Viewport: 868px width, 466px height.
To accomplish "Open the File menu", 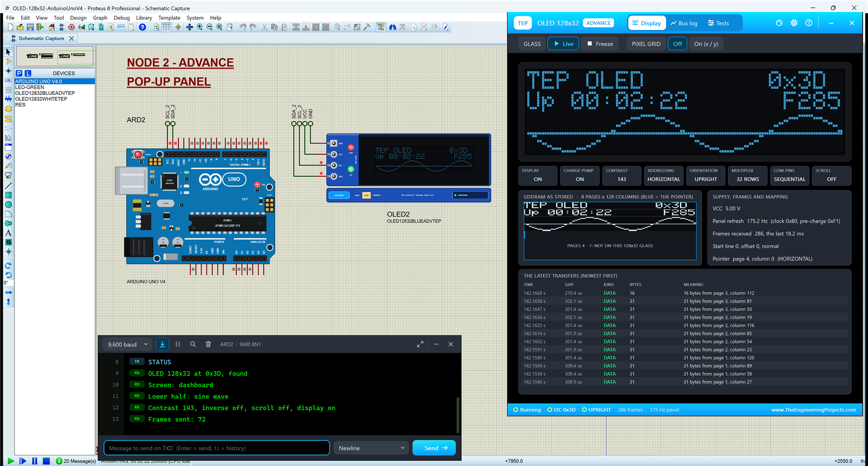I will [x=10, y=18].
